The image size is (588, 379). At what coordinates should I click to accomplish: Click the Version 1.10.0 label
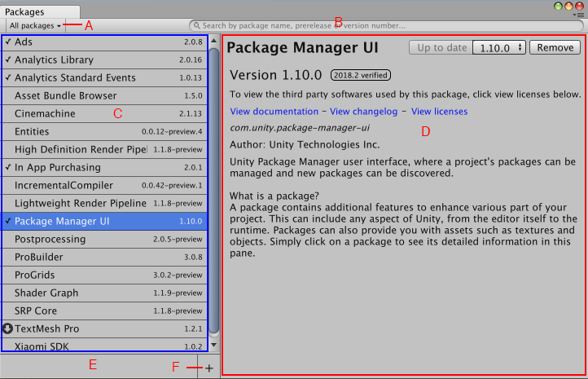click(275, 75)
